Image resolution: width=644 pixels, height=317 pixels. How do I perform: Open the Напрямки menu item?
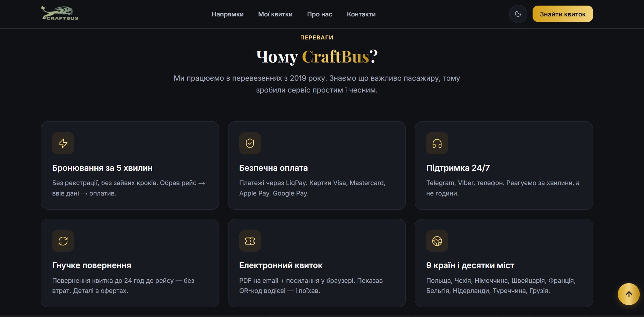point(228,14)
